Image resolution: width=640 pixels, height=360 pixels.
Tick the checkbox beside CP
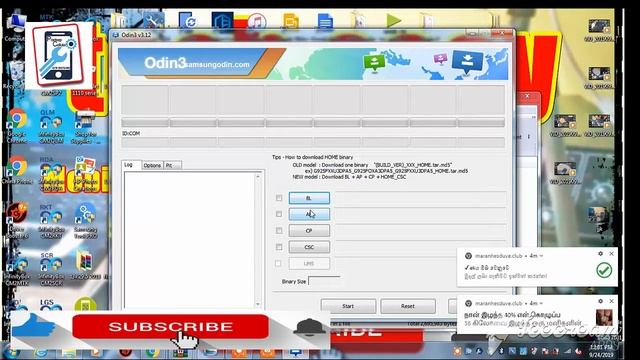(279, 231)
